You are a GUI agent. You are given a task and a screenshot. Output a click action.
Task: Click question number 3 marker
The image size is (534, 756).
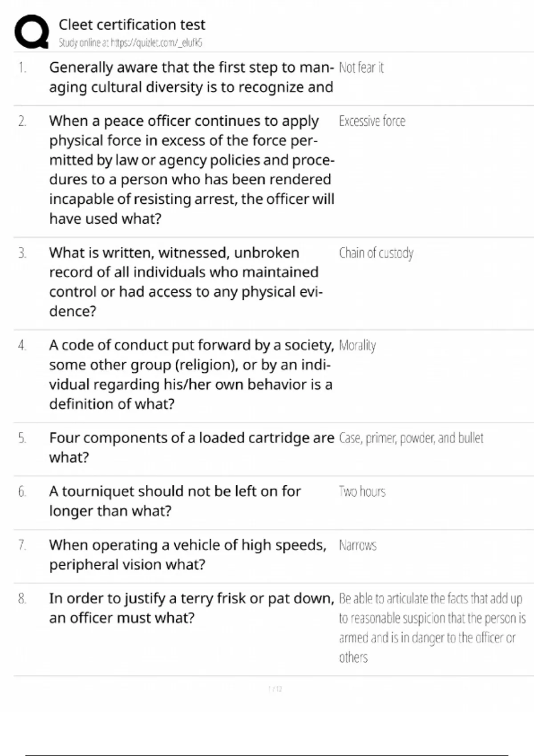point(22,253)
